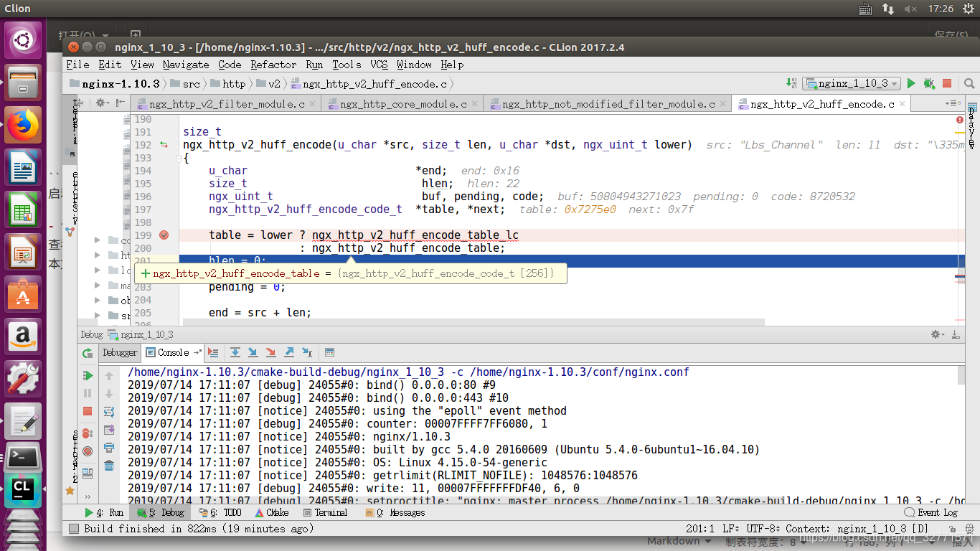The image size is (980, 551).
Task: Open the Navigate menu
Action: [186, 65]
